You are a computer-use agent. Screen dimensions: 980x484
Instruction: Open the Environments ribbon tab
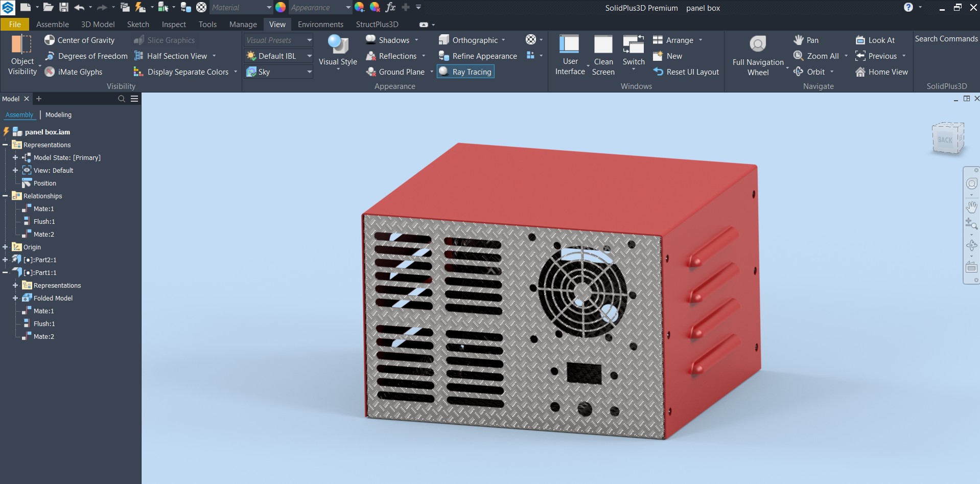point(320,24)
